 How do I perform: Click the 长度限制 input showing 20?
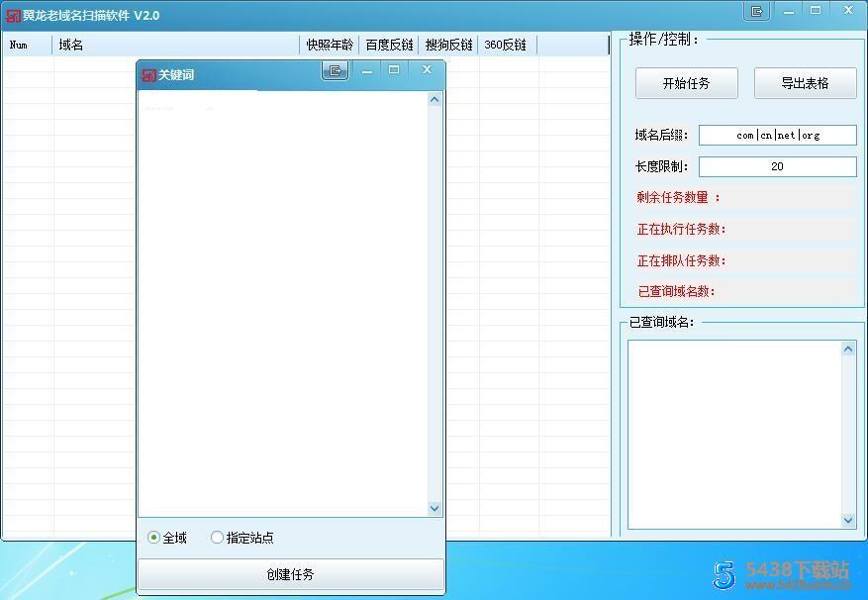click(x=777, y=166)
